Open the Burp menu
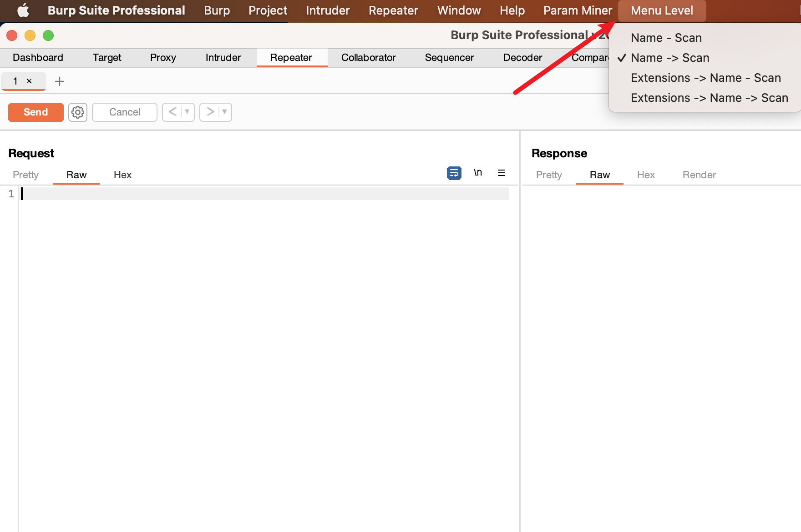 [x=217, y=10]
